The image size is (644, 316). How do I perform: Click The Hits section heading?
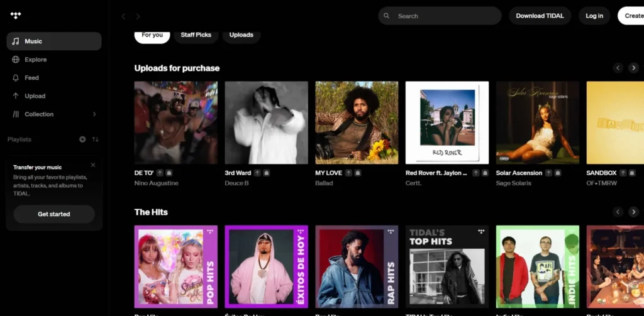pos(151,212)
